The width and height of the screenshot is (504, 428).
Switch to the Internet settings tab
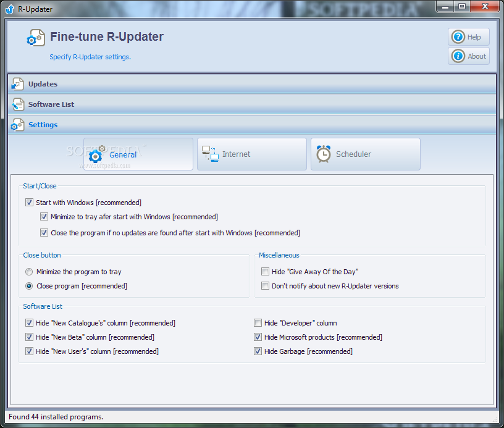click(x=251, y=154)
